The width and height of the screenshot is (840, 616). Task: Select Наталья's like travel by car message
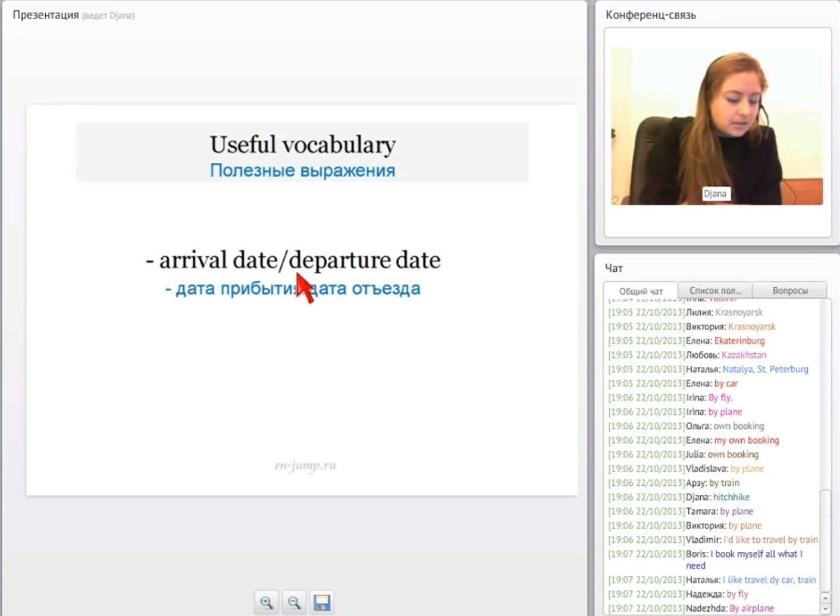point(712,580)
